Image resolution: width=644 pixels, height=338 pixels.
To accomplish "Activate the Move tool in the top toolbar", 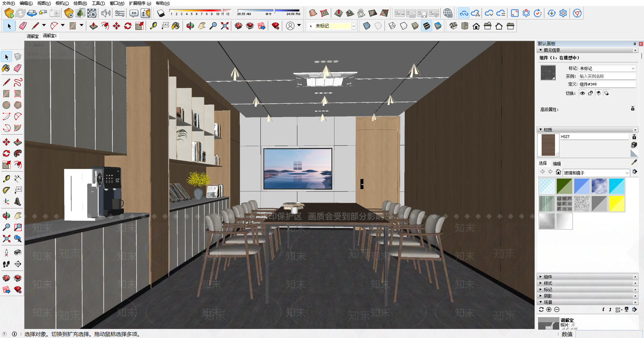I will tap(116, 26).
